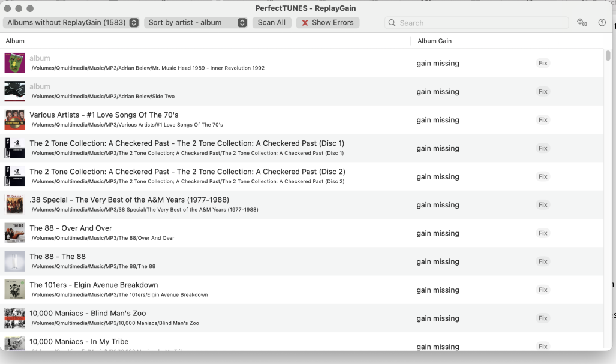Open Albums without ReplayGain filter dropdown
Image resolution: width=616 pixels, height=364 pixels.
click(72, 23)
